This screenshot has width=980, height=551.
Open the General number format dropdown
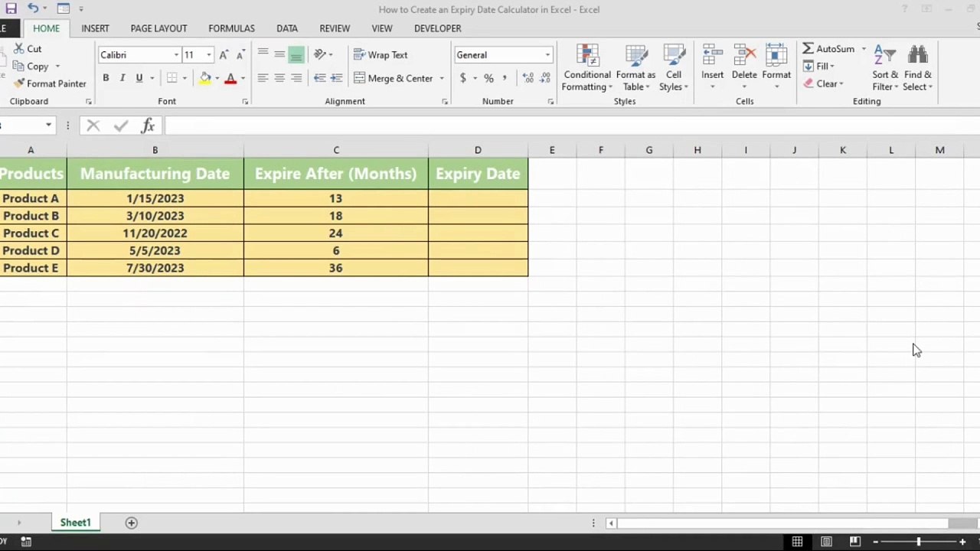(x=547, y=55)
